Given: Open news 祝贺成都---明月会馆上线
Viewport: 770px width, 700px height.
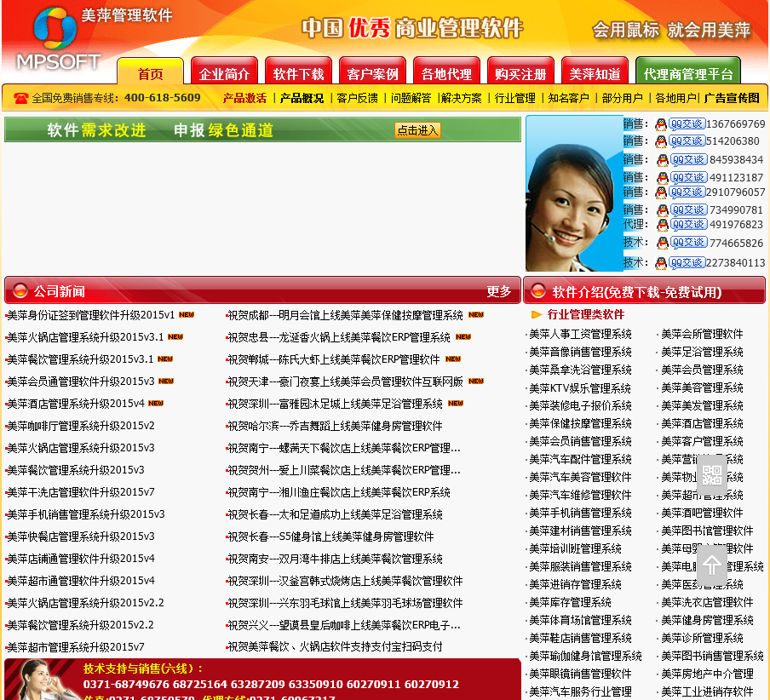Looking at the screenshot, I should [346, 315].
